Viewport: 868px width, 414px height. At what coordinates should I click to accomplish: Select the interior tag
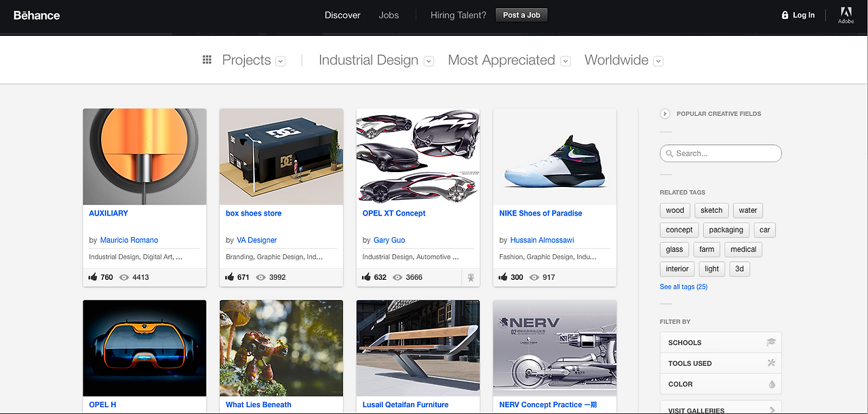click(677, 269)
